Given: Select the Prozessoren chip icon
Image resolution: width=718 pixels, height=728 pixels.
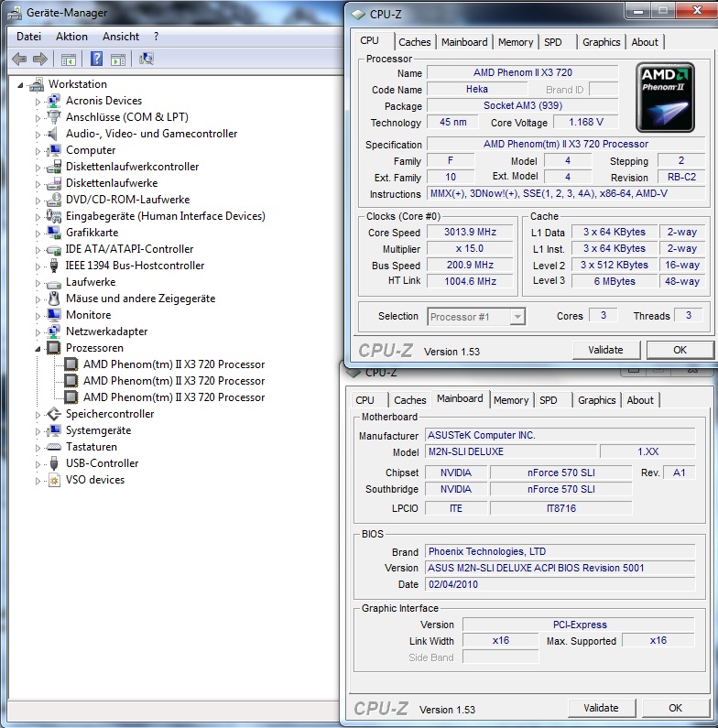Looking at the screenshot, I should (54, 348).
